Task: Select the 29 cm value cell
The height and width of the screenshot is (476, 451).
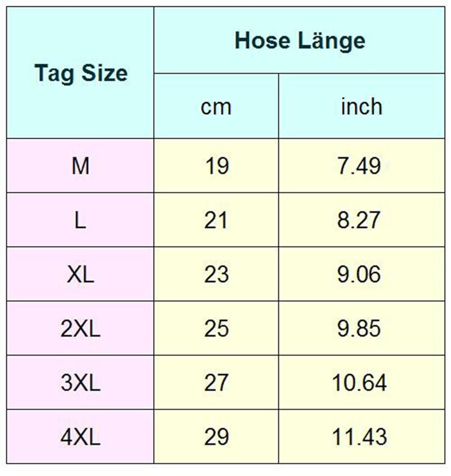Action: 216,437
